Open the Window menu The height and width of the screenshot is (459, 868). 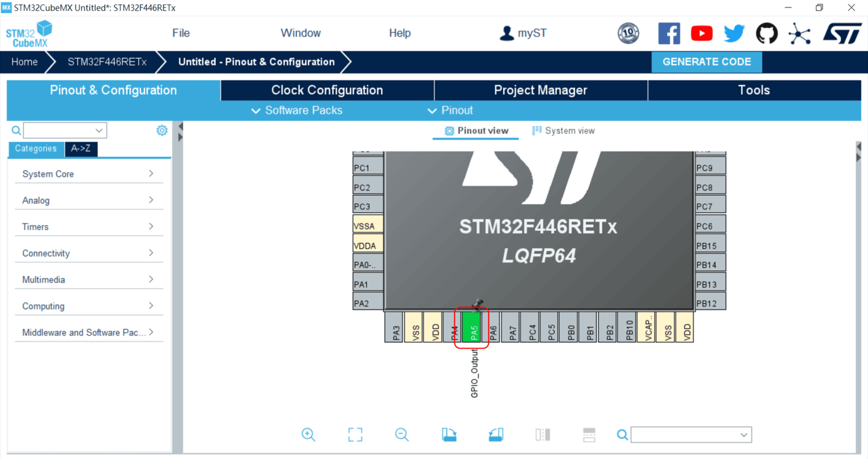[300, 33]
